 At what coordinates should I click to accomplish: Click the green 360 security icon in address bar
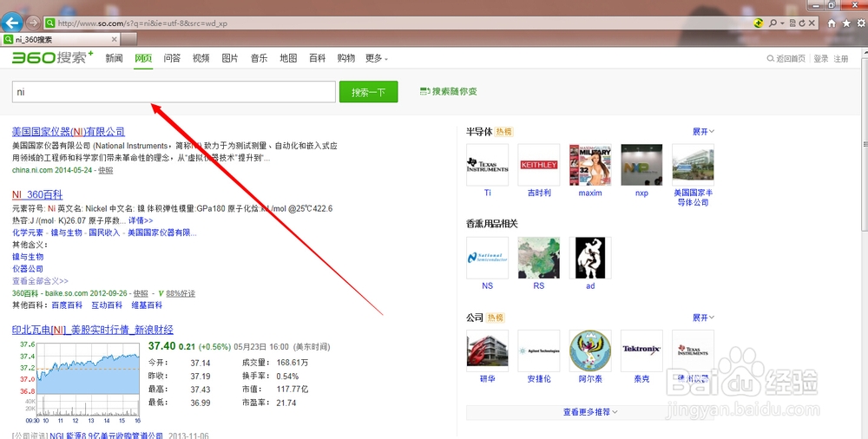tap(759, 23)
